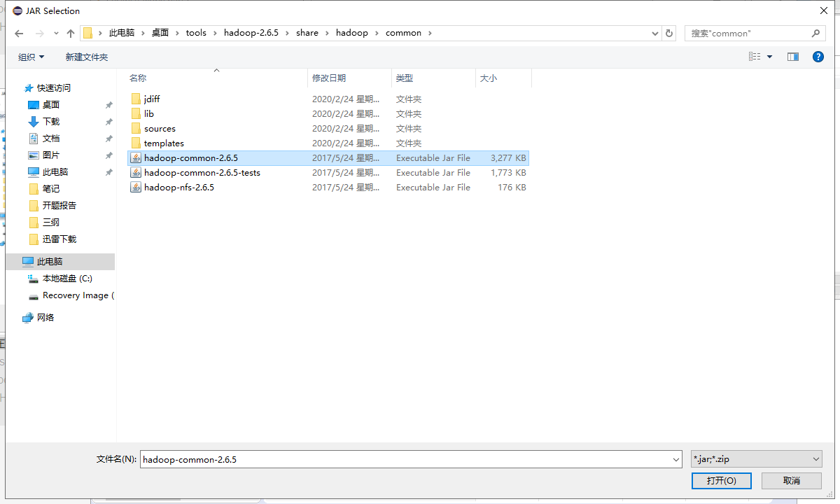Open pinned 此电脑 under quick access
The height and width of the screenshot is (504, 840).
pyautogui.click(x=55, y=171)
